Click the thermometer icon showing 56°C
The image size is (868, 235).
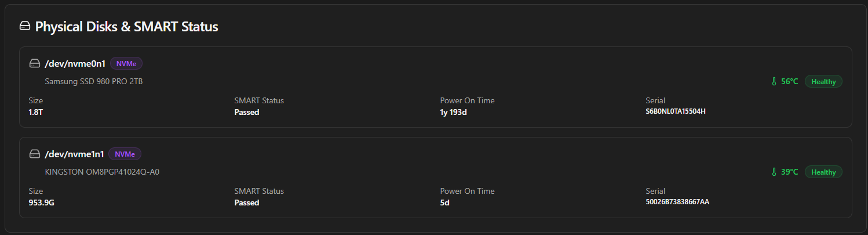pos(774,82)
